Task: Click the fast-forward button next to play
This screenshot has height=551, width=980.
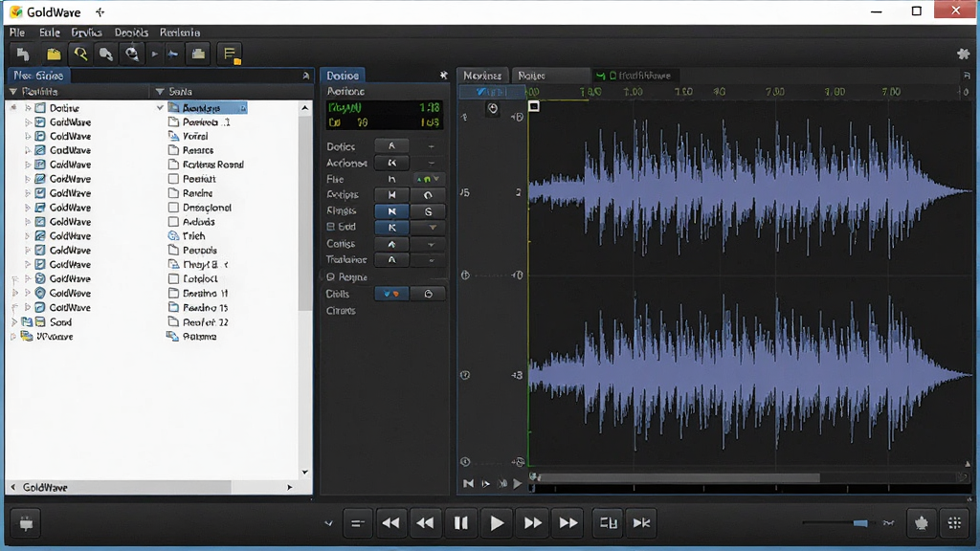Action: [x=532, y=523]
